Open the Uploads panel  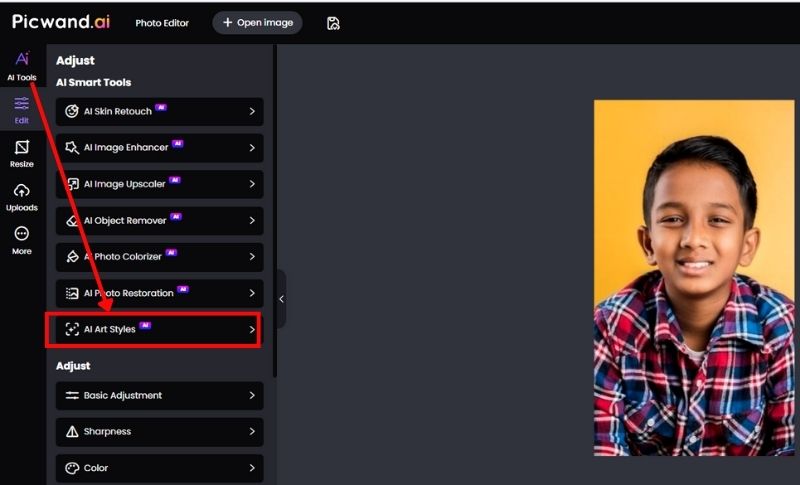[x=21, y=197]
